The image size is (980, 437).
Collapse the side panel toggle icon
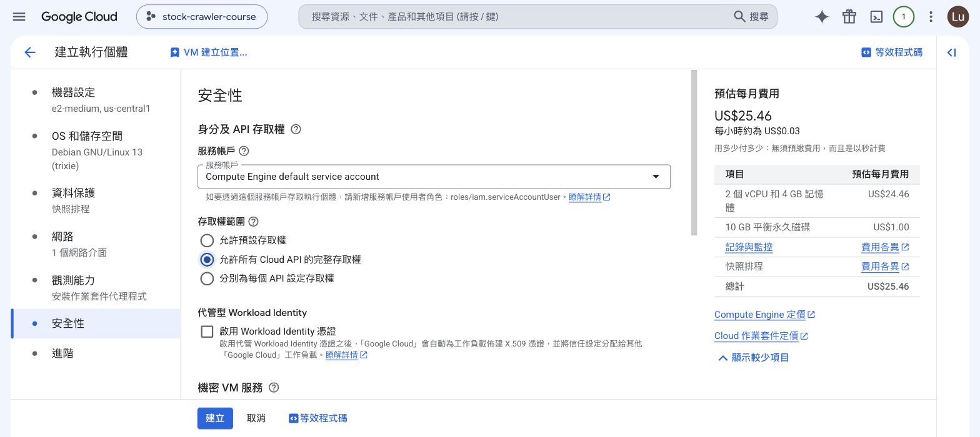pos(951,53)
